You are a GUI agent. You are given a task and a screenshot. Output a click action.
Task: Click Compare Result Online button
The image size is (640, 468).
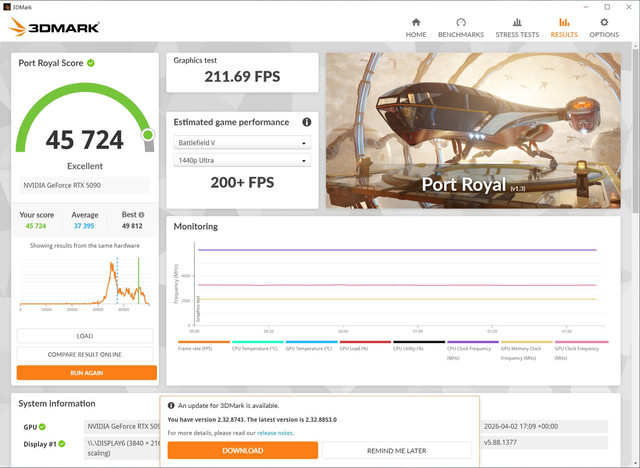[x=85, y=354]
